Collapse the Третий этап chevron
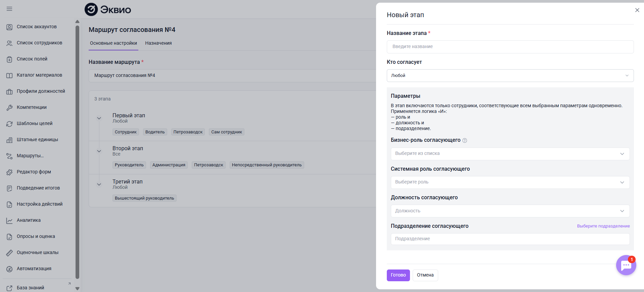The height and width of the screenshot is (292, 644). pyautogui.click(x=99, y=184)
